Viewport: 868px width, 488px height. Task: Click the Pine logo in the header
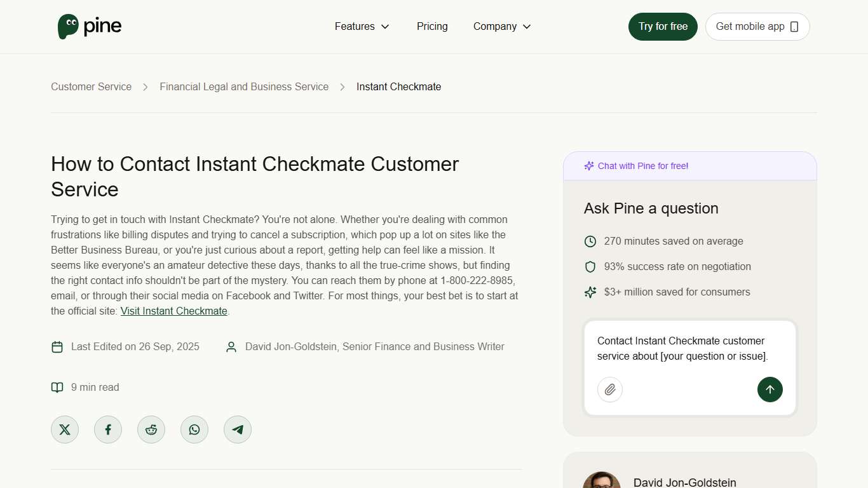point(89,26)
